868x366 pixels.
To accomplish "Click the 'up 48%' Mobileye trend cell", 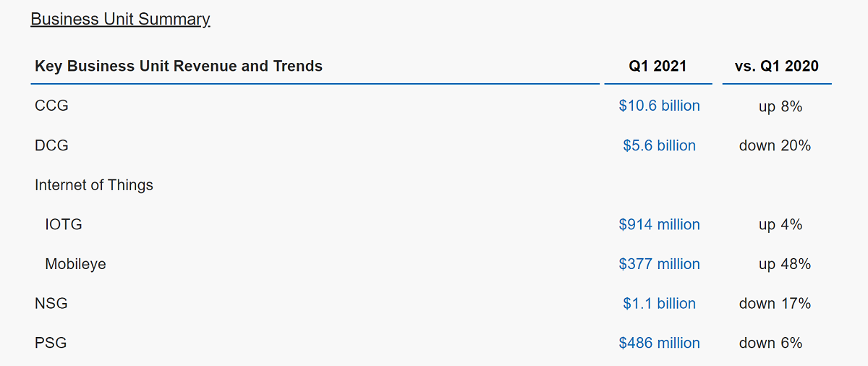I will click(x=784, y=264).
